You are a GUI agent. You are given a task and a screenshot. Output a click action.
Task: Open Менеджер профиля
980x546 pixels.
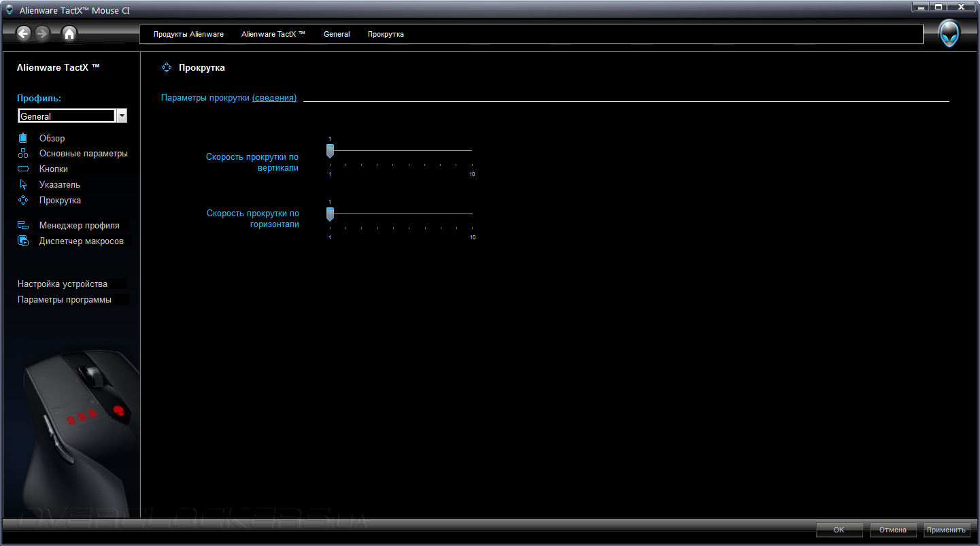click(80, 225)
